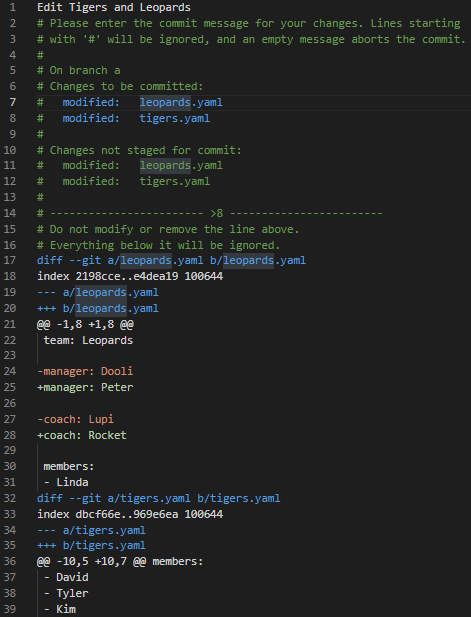471x617 pixels.
Task: Click added line '+manager: Peter'
Action: point(85,387)
